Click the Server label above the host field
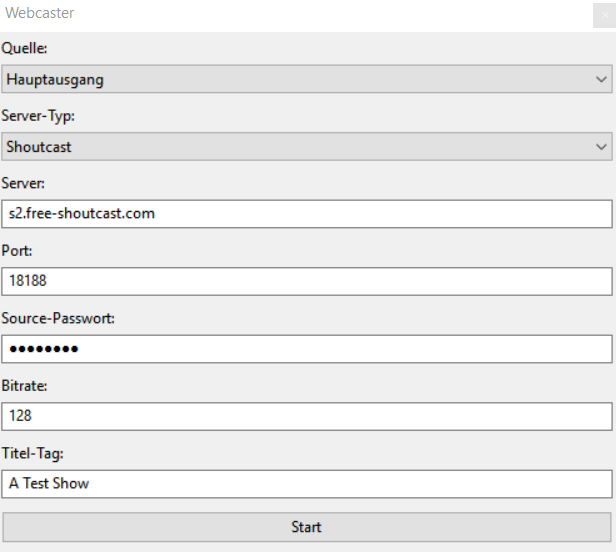The image size is (616, 552). pos(23,183)
